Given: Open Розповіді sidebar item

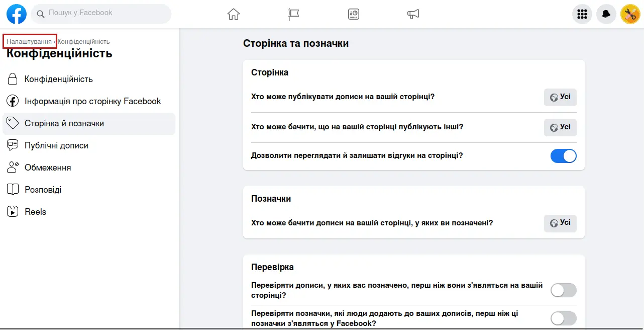Looking at the screenshot, I should click(89, 190).
